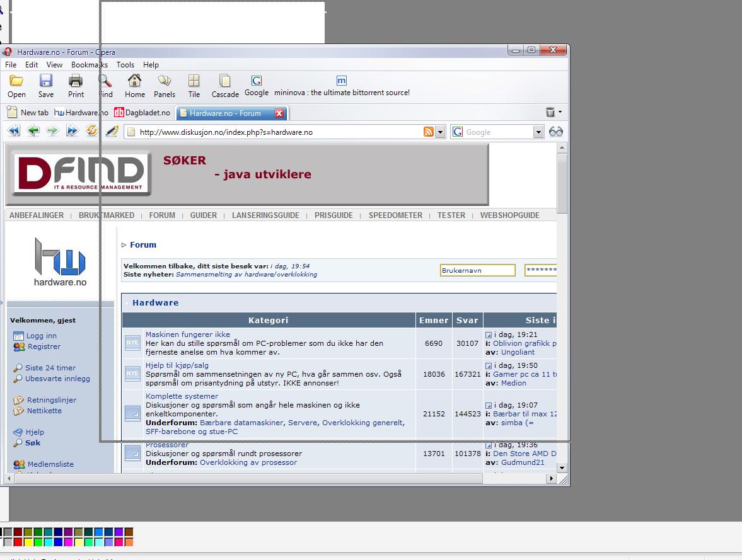The image size is (742, 560).
Task: Pick the brown color swatch
Action: (129, 532)
